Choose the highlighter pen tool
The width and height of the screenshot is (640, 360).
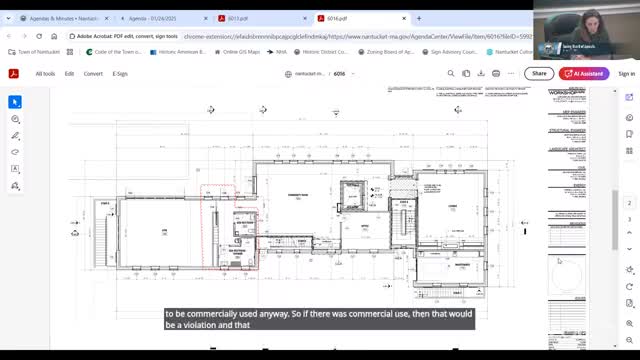tap(15, 136)
